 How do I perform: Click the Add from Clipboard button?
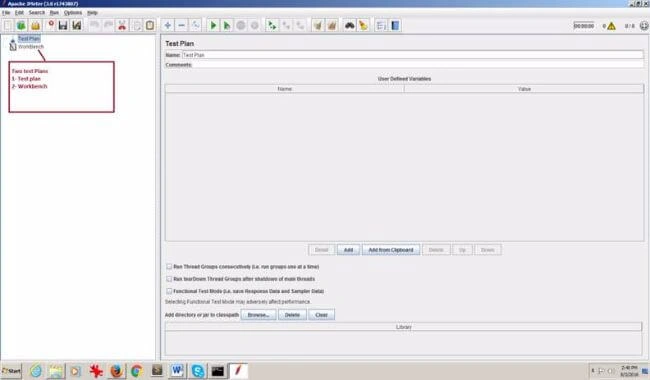tap(391, 250)
